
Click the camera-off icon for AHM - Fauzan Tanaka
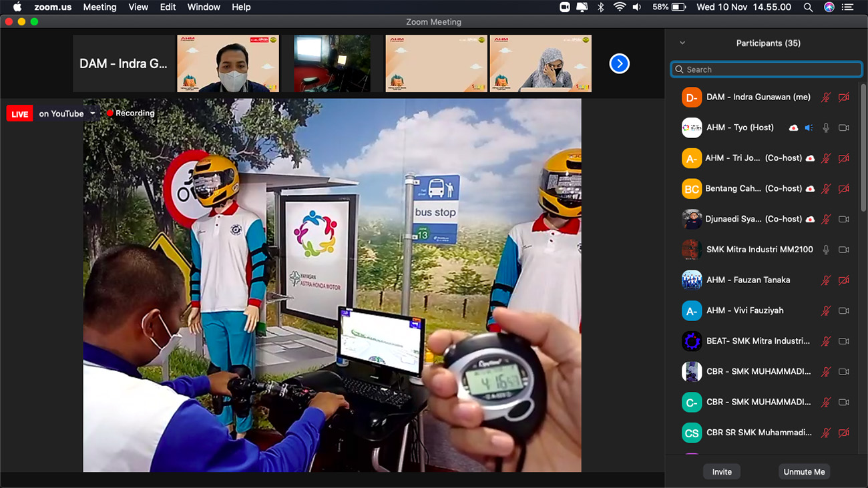pyautogui.click(x=844, y=280)
